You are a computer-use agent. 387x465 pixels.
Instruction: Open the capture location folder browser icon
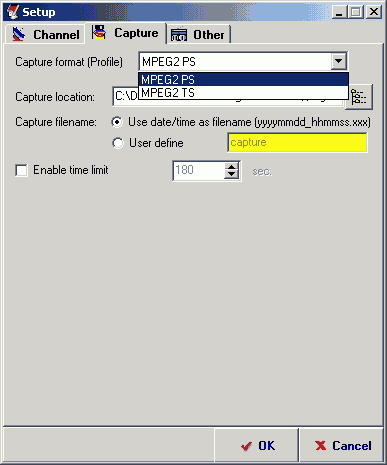(x=359, y=97)
